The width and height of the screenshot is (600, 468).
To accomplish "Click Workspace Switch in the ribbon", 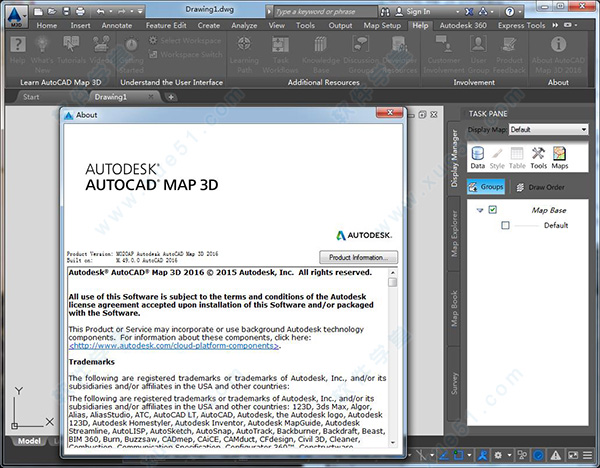I will pyautogui.click(x=186, y=54).
